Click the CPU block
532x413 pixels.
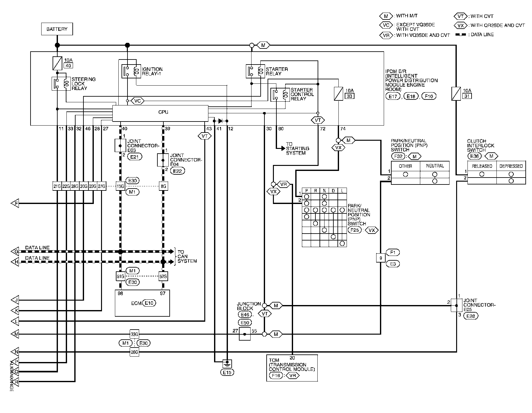pos(160,113)
